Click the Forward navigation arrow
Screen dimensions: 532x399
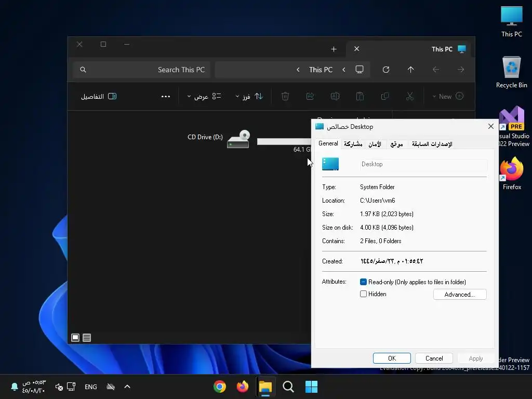(460, 70)
